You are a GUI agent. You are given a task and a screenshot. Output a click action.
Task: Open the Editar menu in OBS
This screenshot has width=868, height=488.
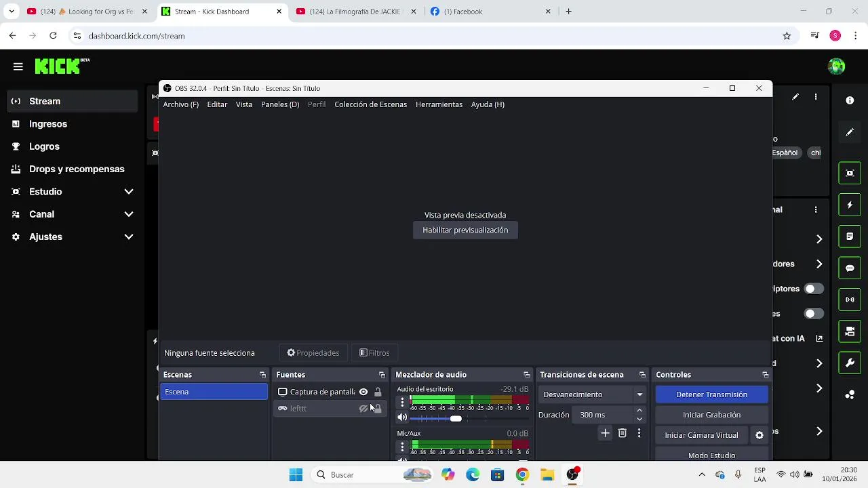click(x=217, y=104)
